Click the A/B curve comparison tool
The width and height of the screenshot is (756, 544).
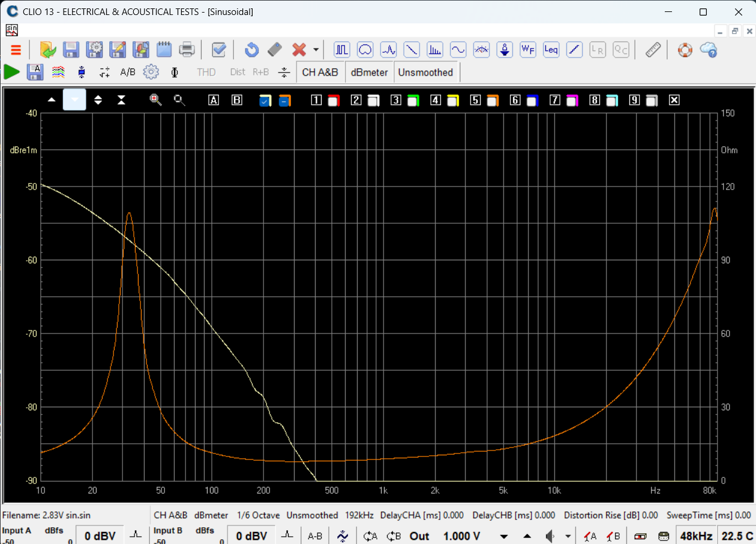tap(127, 72)
